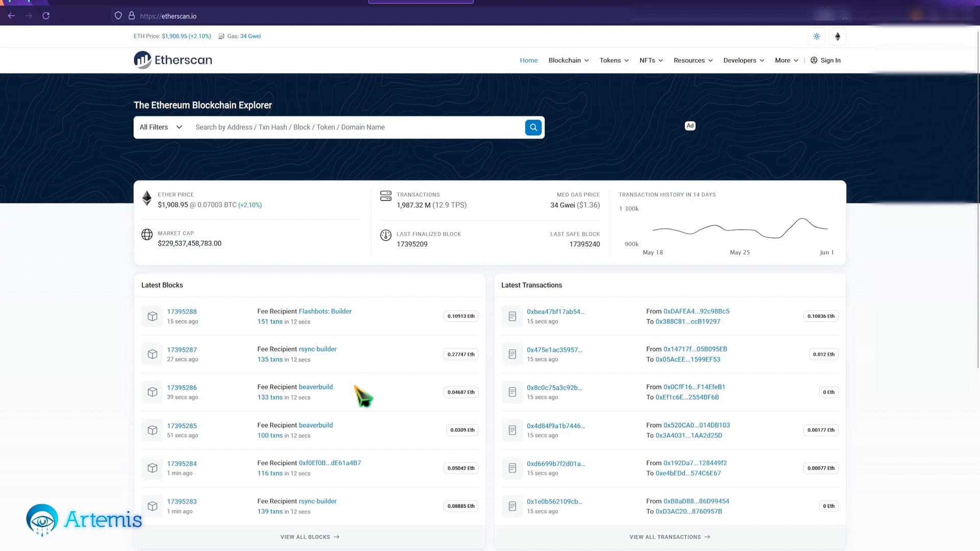Open the More dropdown menu

786,60
